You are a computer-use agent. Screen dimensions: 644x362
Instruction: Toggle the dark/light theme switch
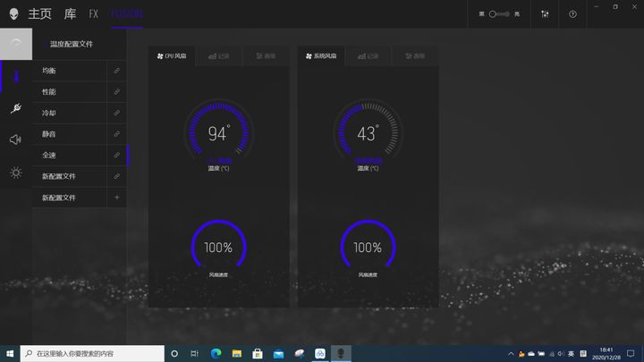499,14
